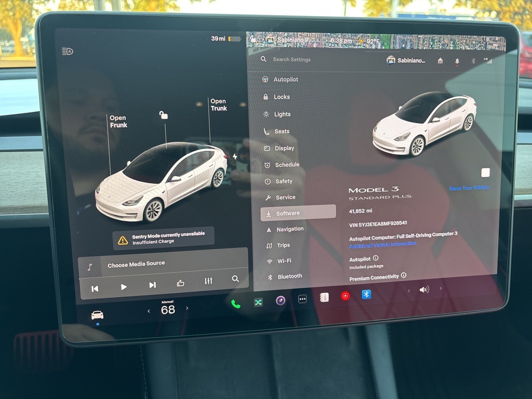Image resolution: width=532 pixels, height=399 pixels.
Task: Tap the HomeLink garage icon
Action: tap(440, 61)
